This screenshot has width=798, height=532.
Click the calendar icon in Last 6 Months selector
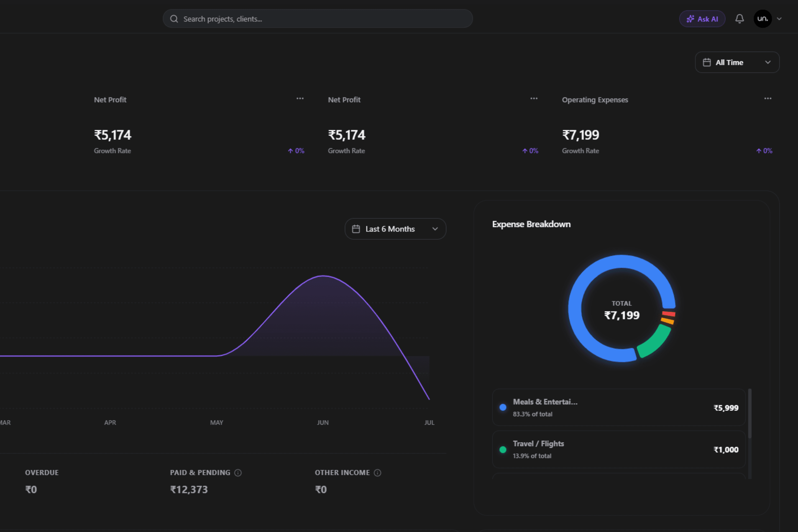coord(356,229)
